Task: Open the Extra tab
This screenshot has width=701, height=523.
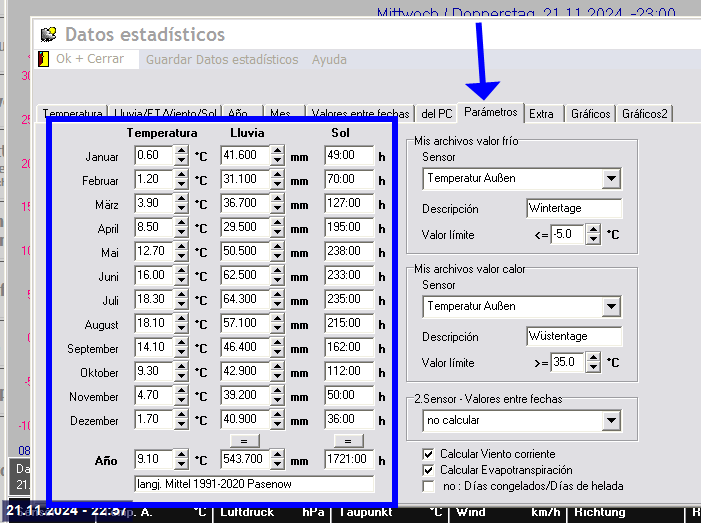Action: coord(541,114)
